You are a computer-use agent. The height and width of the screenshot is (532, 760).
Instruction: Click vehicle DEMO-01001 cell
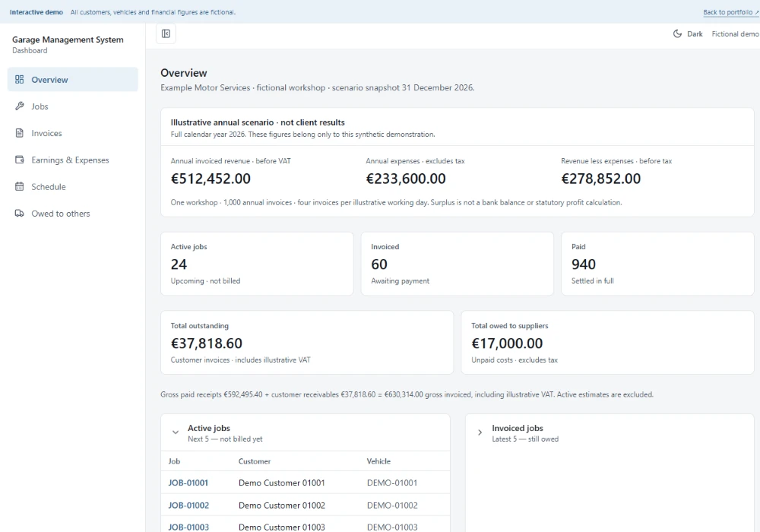[x=392, y=483]
